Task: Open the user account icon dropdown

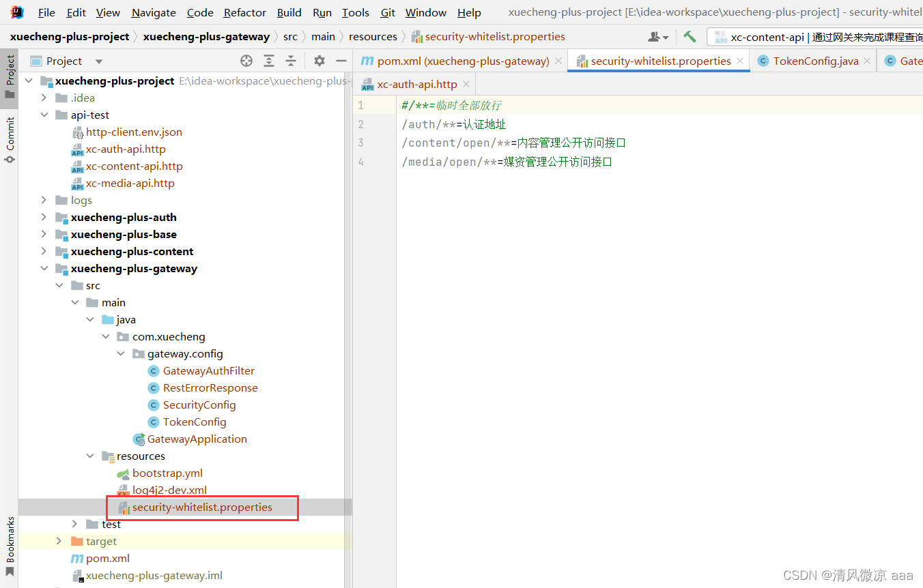Action: tap(658, 37)
